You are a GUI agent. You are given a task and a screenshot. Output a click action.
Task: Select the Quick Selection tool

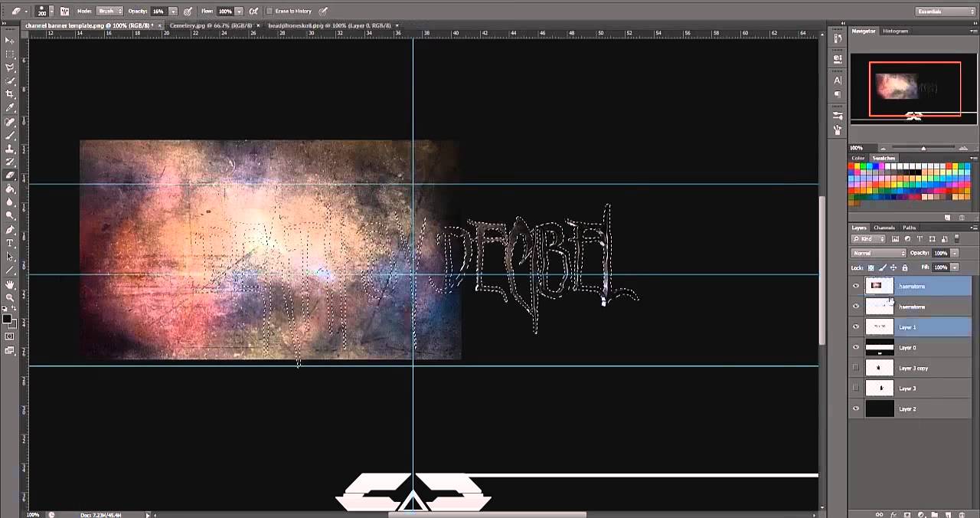(x=10, y=81)
